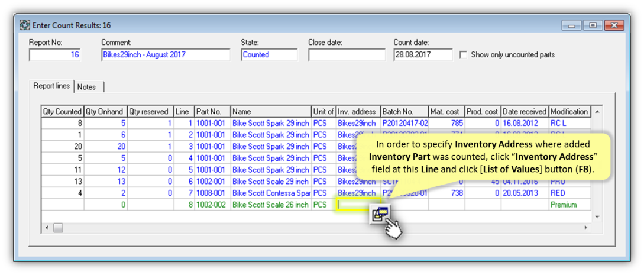
Task: Select Qty Counted cell with value 8
Action: [x=63, y=123]
